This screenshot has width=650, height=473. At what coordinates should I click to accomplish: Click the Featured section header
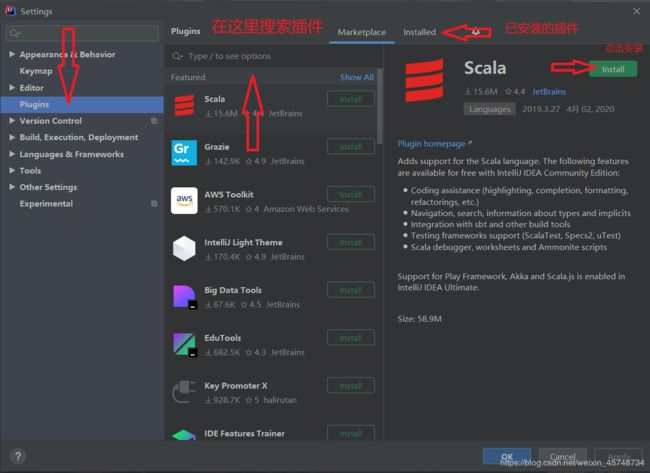188,77
